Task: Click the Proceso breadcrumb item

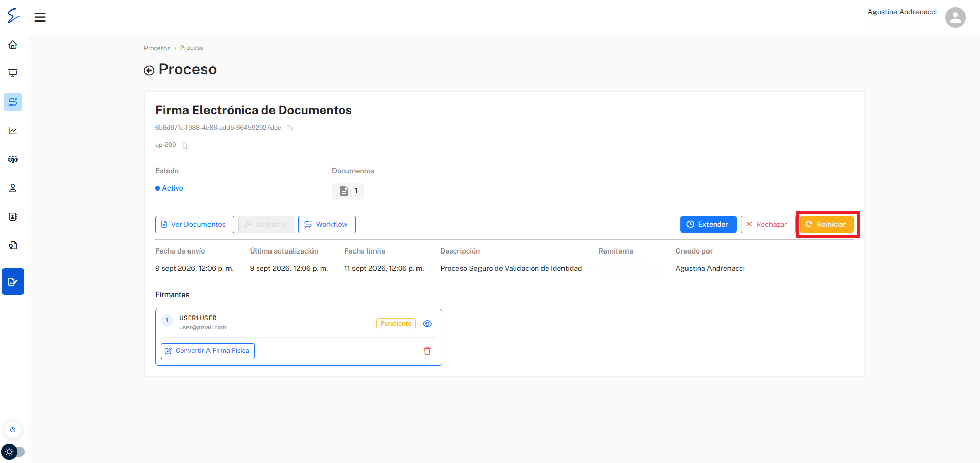Action: coord(192,48)
